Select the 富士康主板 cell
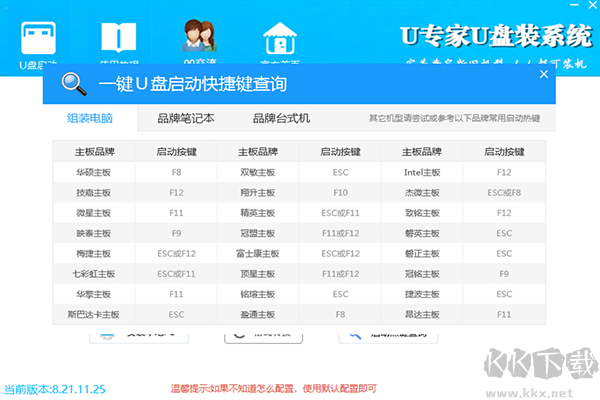This screenshot has height=400, width=600. (258, 253)
